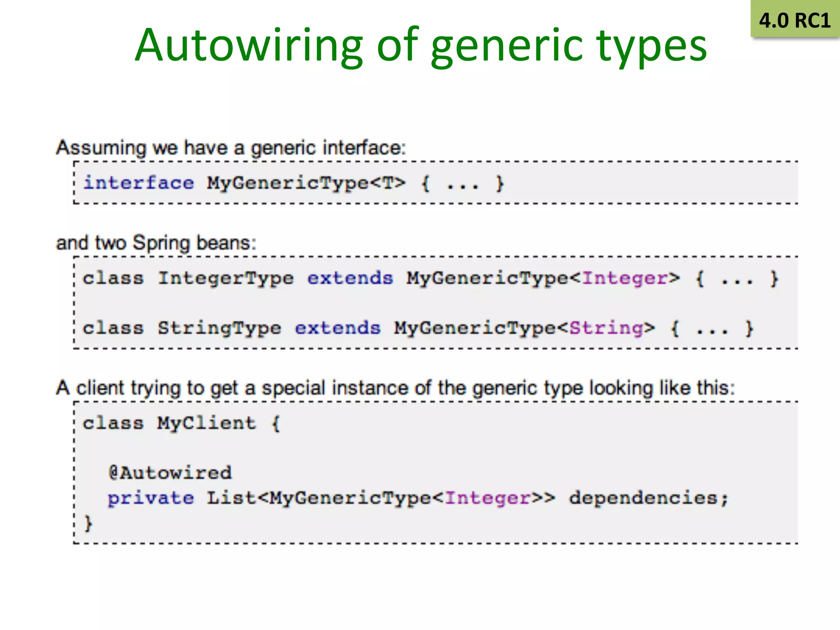
Task: Click the closing brace of MyClient class
Action: [x=88, y=524]
